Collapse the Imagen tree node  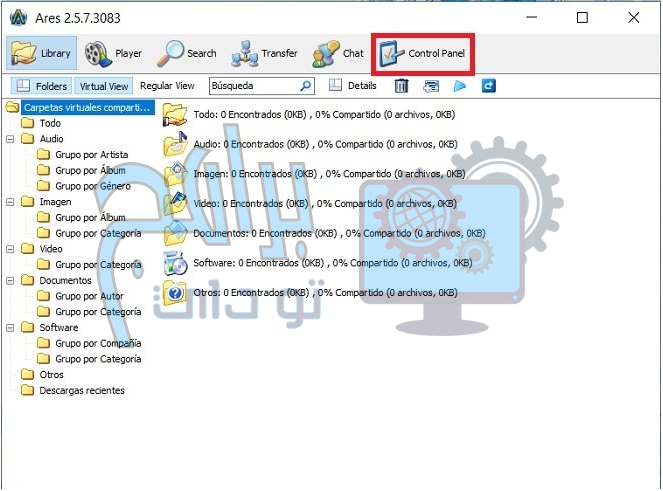coord(10,202)
